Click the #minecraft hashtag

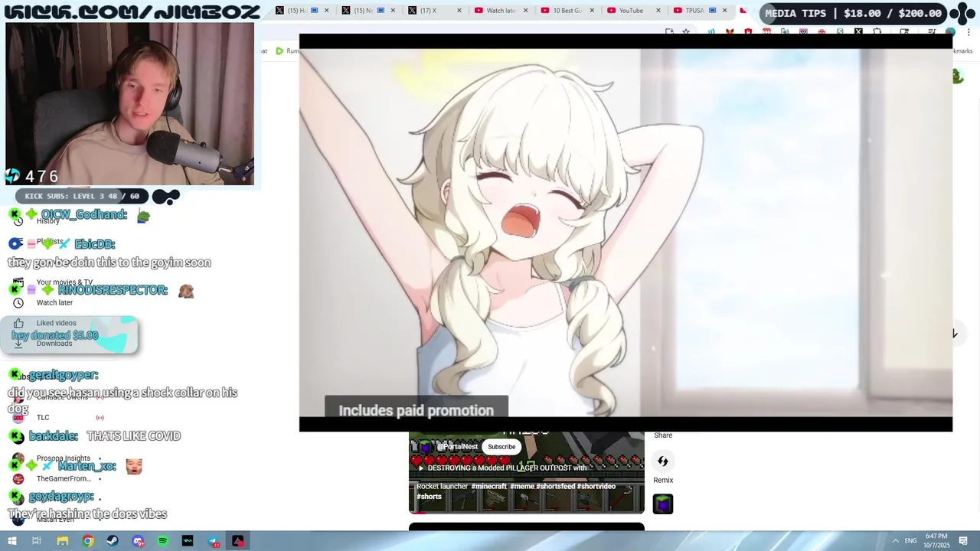(489, 487)
